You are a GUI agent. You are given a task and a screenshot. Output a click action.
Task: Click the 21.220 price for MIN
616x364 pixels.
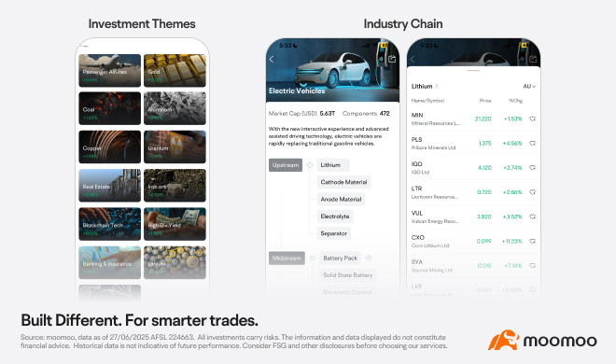point(483,119)
